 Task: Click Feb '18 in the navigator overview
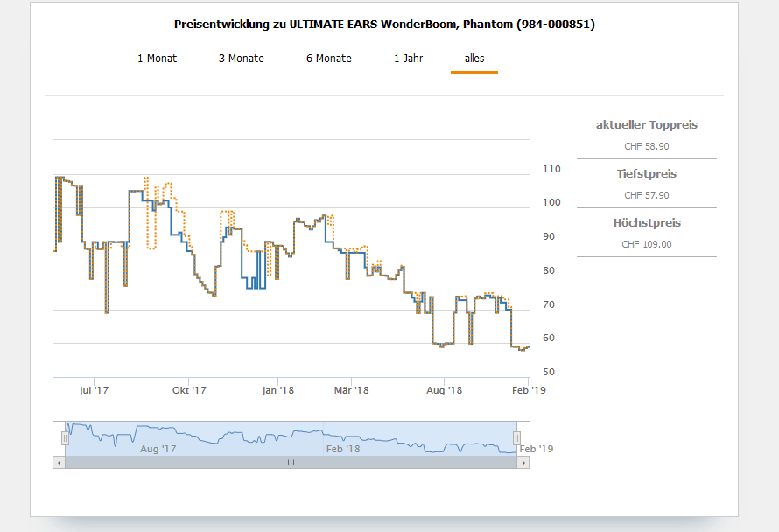pos(342,449)
